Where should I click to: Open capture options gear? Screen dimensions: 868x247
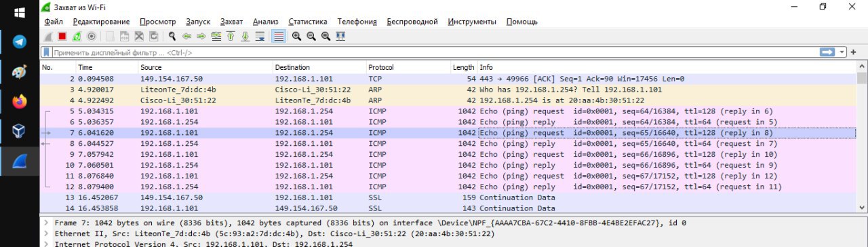tap(92, 36)
